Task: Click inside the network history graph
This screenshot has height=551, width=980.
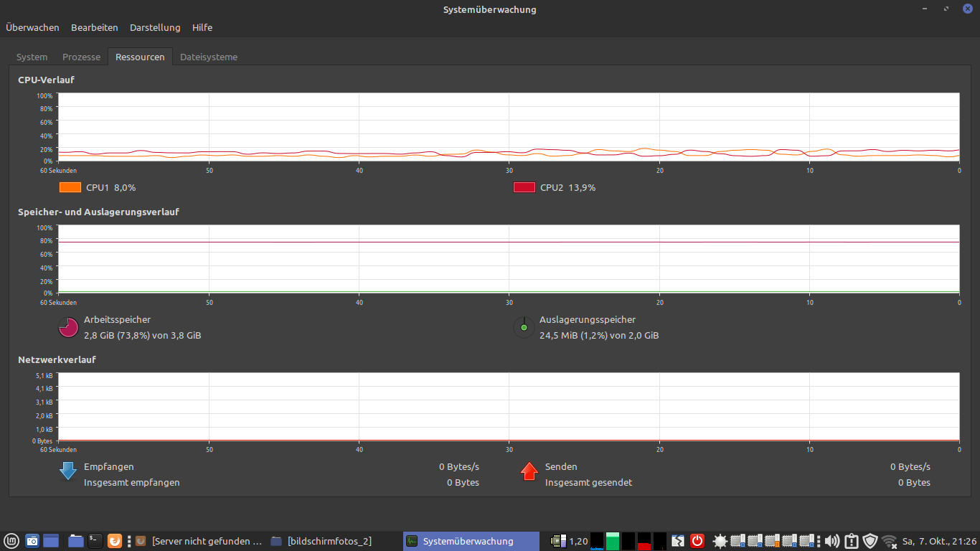Action: pos(509,407)
